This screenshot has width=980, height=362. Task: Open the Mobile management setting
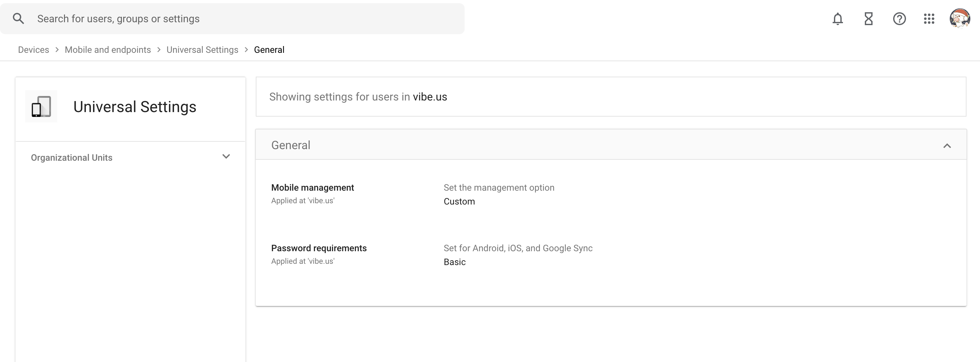coord(312,188)
